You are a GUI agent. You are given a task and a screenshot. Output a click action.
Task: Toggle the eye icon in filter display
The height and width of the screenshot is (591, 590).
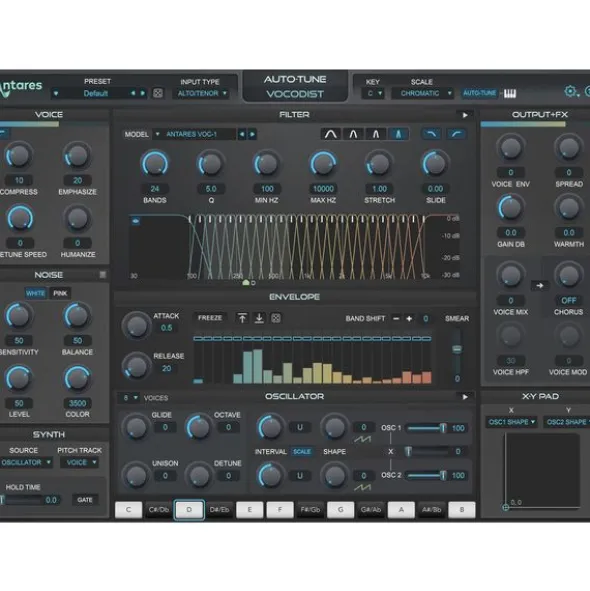tap(135, 221)
